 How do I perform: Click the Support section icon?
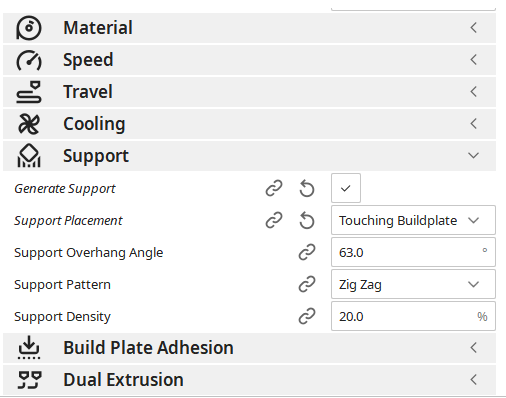pos(29,156)
